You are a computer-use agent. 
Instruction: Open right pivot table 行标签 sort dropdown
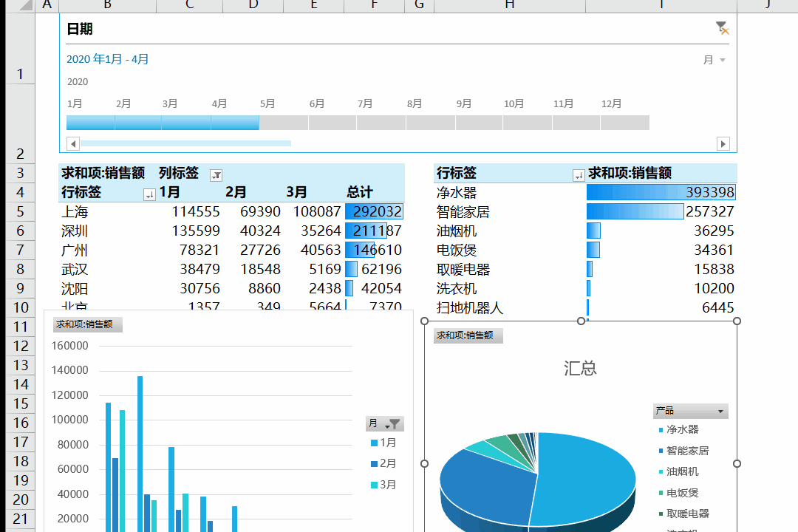579,175
